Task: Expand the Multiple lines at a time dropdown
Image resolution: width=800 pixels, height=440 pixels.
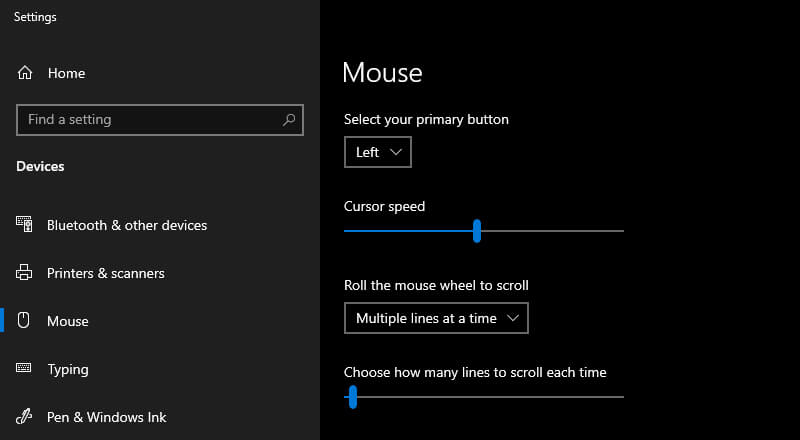Action: click(436, 318)
